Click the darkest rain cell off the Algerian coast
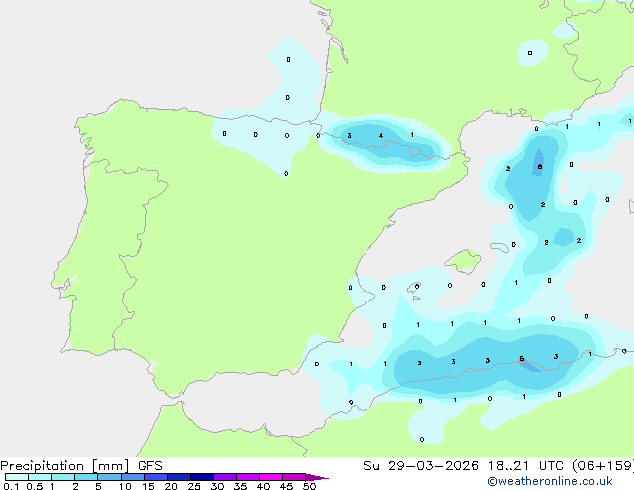The width and height of the screenshot is (634, 490). click(x=530, y=365)
